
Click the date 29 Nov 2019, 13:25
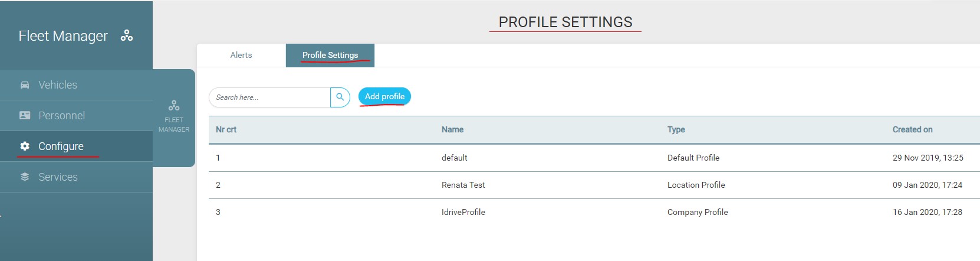928,158
